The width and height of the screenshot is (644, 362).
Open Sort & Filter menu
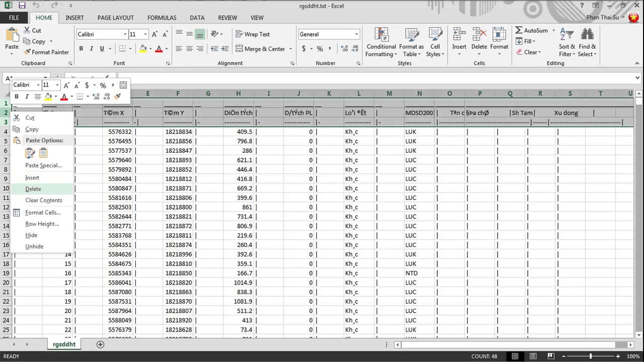(x=567, y=43)
